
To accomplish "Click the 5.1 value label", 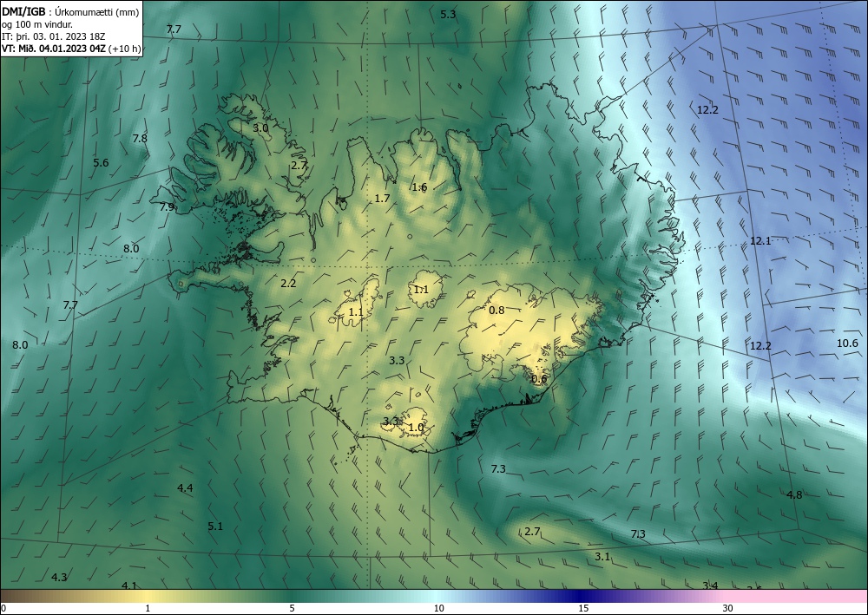I will click(x=215, y=526).
